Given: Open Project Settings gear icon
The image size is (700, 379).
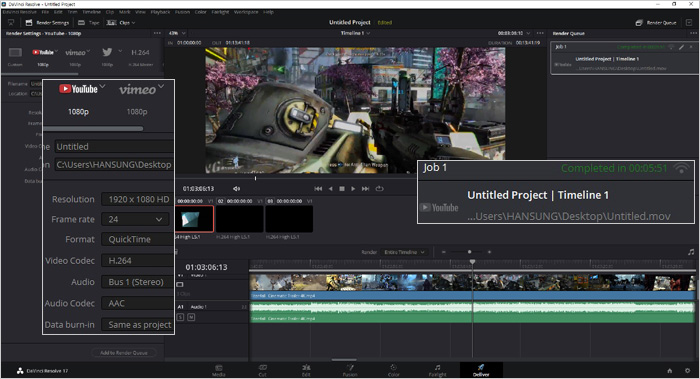Looking at the screenshot, I should click(x=688, y=371).
